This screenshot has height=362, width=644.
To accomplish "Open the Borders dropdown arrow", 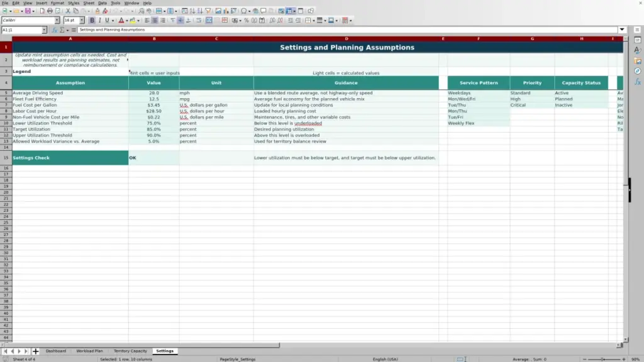I will point(313,20).
